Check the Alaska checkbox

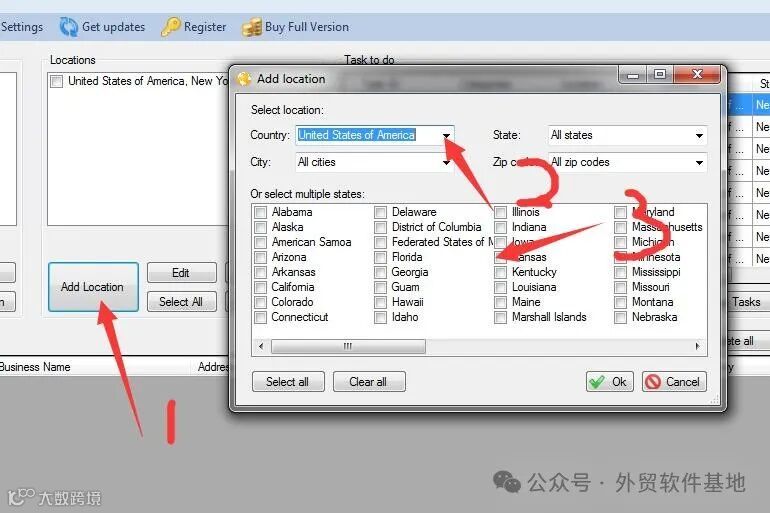(260, 227)
